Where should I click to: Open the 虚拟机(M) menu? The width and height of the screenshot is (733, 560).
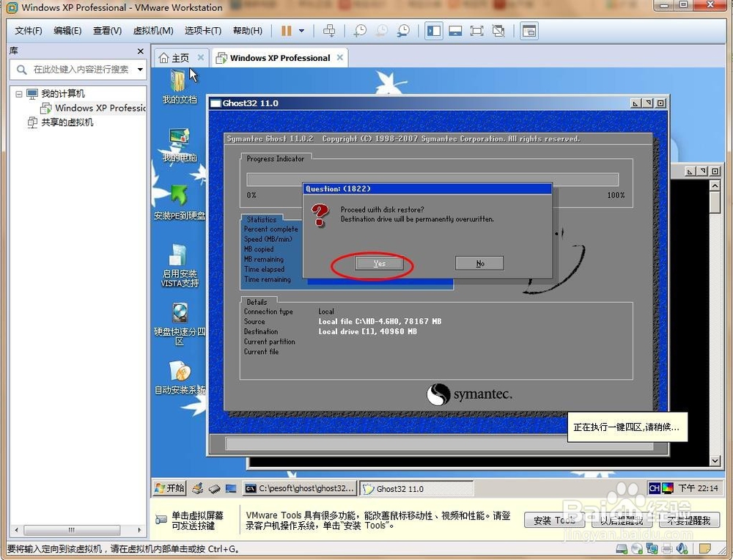153,31
